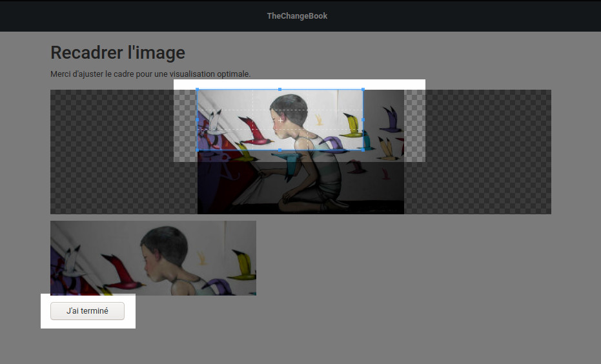Click the cropped preview thumbnail

(154, 258)
